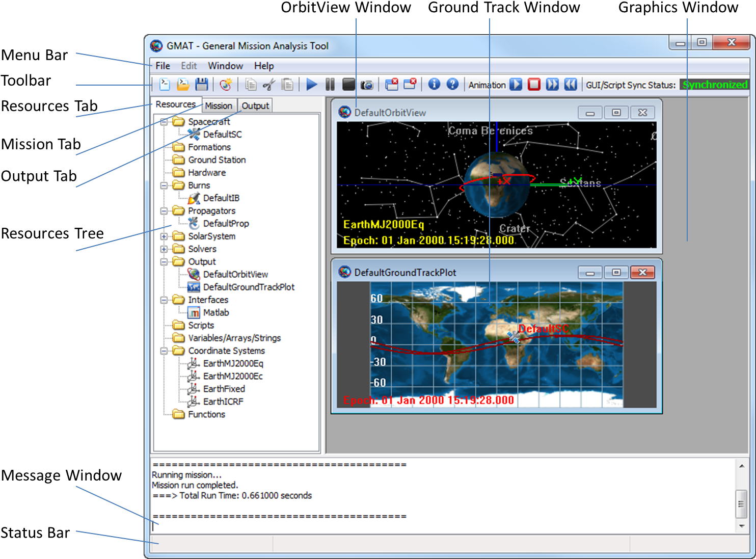Screen dimensions: 756x559
Task: Click the red Animation stop button
Action: tap(534, 85)
